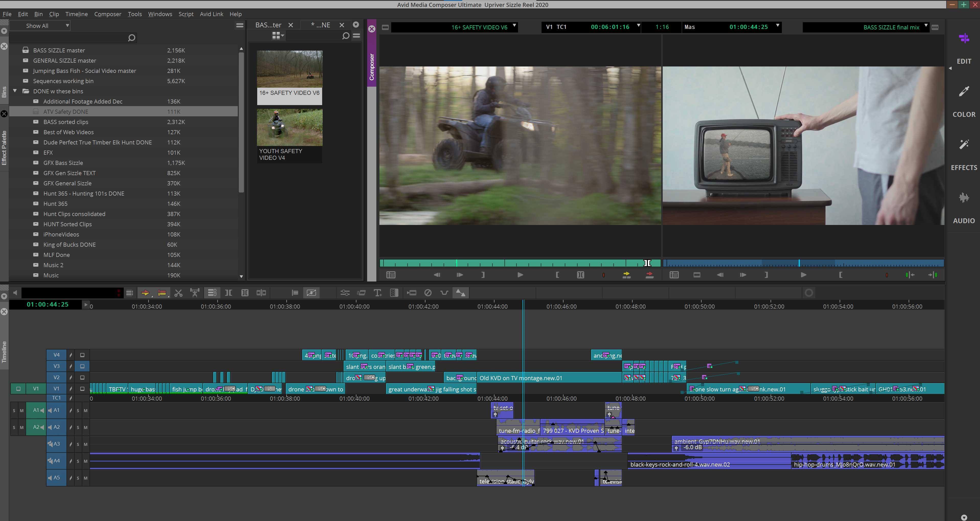980x521 pixels.
Task: Open the Effects workspace wand icon
Action: (964, 144)
